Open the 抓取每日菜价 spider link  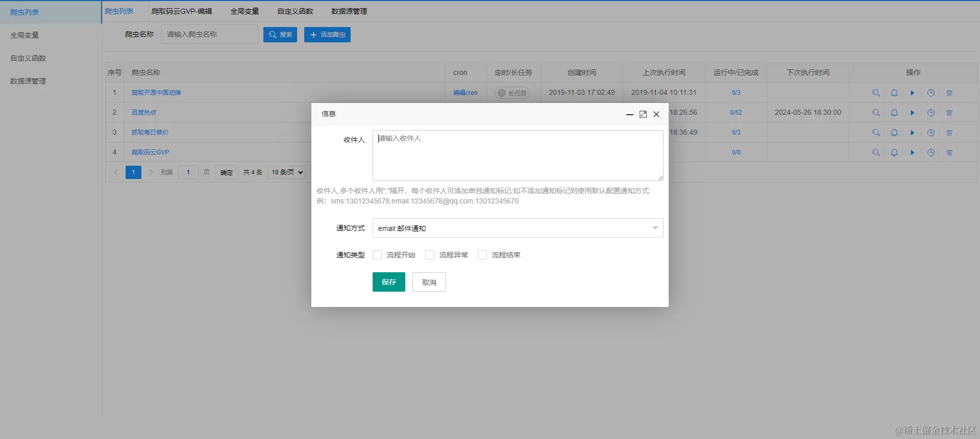click(150, 133)
